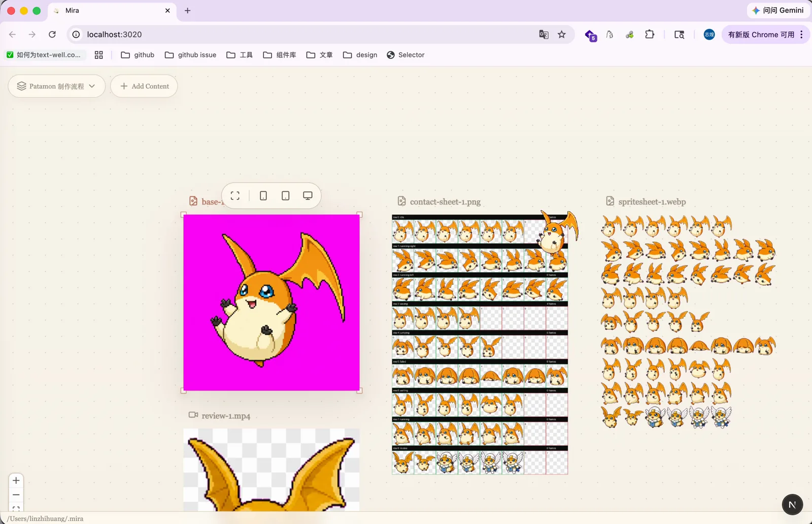Select the spritesheet-1.webp image

[x=688, y=321]
